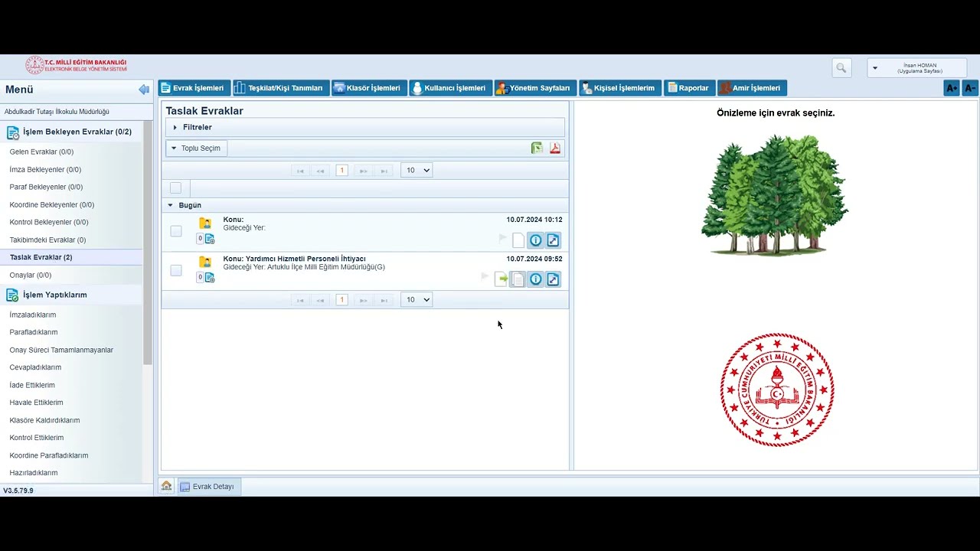
Task: Open the Amir İşlemleri menu
Action: [x=753, y=88]
